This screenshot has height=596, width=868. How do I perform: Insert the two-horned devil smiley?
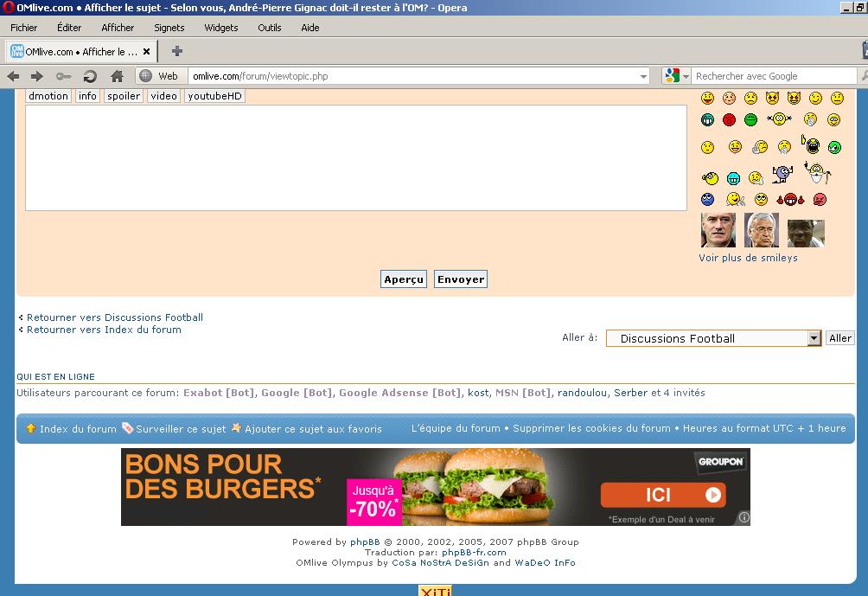tap(772, 99)
